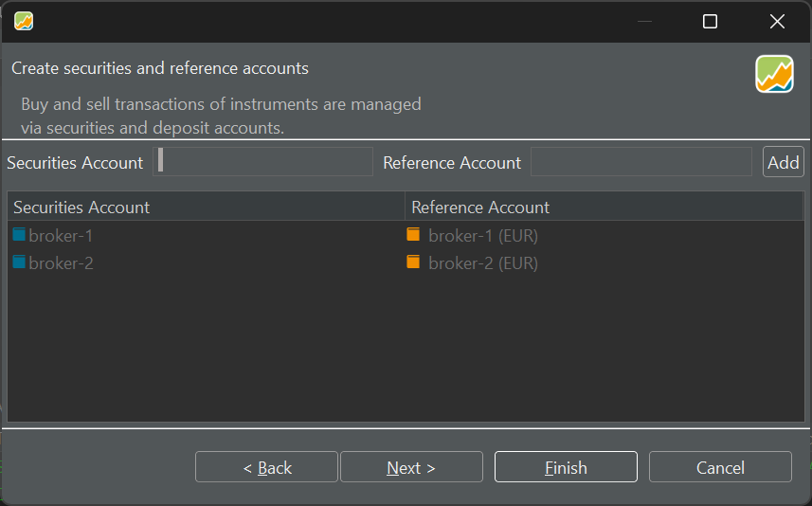Close the dialog with the X button
812x506 pixels.
(777, 21)
